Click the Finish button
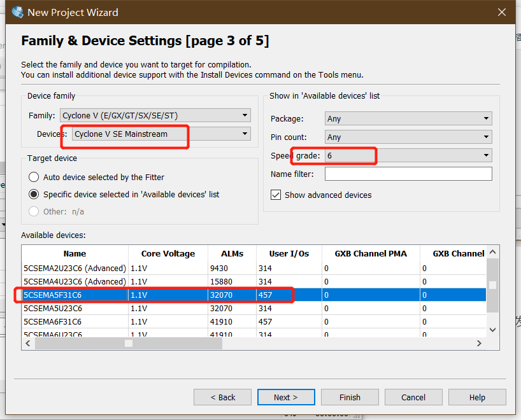521x420 pixels. (350, 397)
